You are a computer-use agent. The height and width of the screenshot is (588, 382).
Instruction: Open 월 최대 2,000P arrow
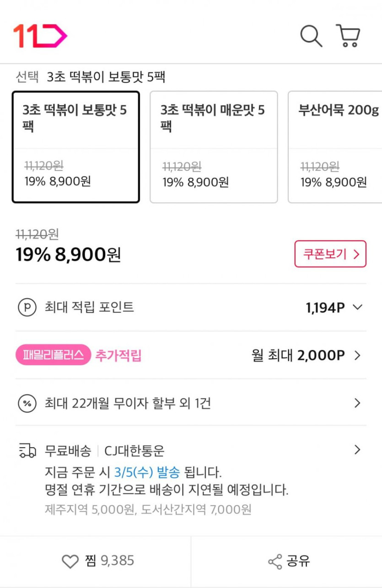358,355
